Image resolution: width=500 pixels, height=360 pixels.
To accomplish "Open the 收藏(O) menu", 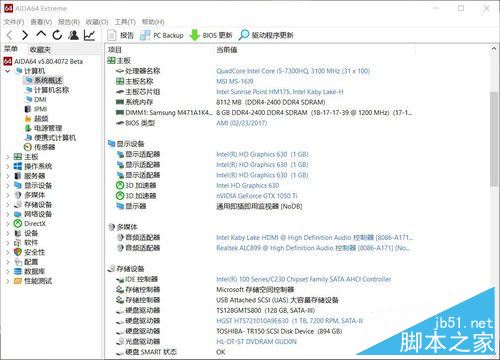I will [97, 22].
